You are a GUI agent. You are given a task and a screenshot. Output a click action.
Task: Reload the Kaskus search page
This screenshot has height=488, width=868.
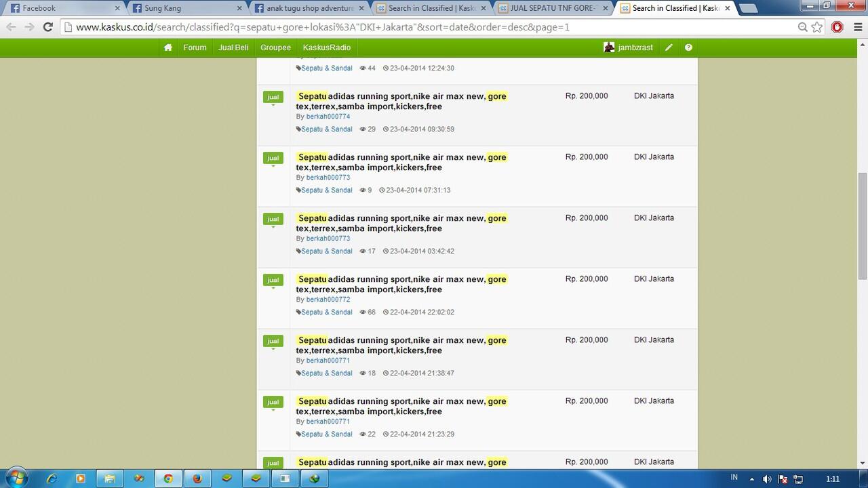pos(47,27)
